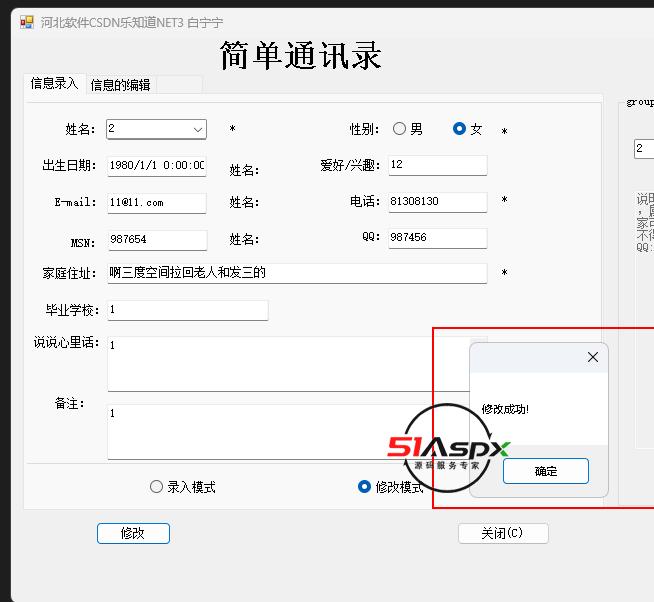654x602 pixels.
Task: Confirm the dialog with 确定 button
Action: point(546,471)
